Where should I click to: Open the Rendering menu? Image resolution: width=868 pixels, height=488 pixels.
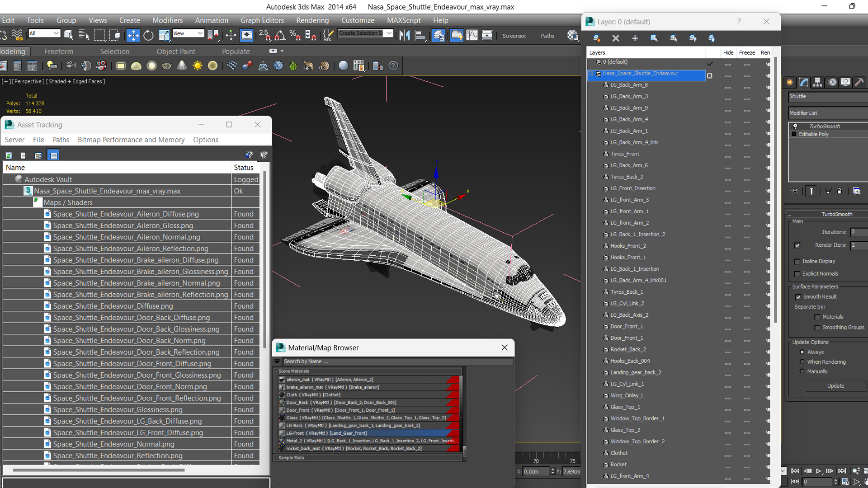coord(312,20)
